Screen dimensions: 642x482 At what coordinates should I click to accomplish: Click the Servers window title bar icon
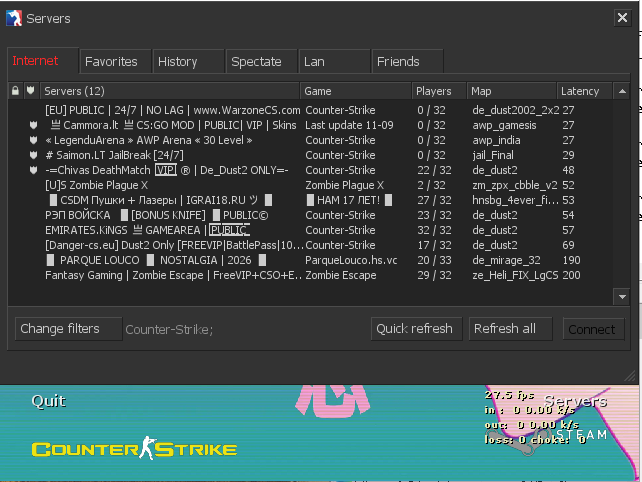pos(12,18)
